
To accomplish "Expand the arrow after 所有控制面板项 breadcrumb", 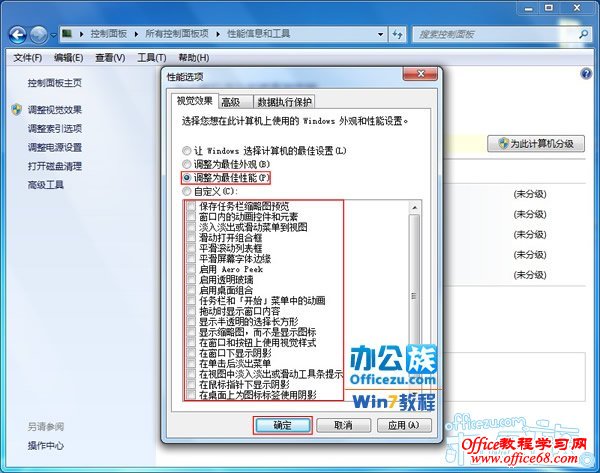I will tap(137, 34).
